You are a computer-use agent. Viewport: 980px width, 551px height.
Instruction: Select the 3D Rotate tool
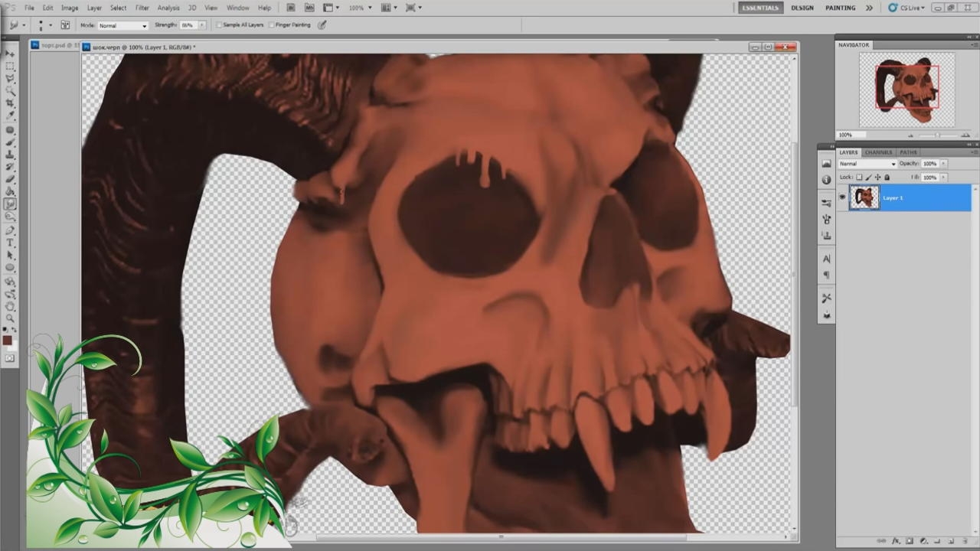10,282
